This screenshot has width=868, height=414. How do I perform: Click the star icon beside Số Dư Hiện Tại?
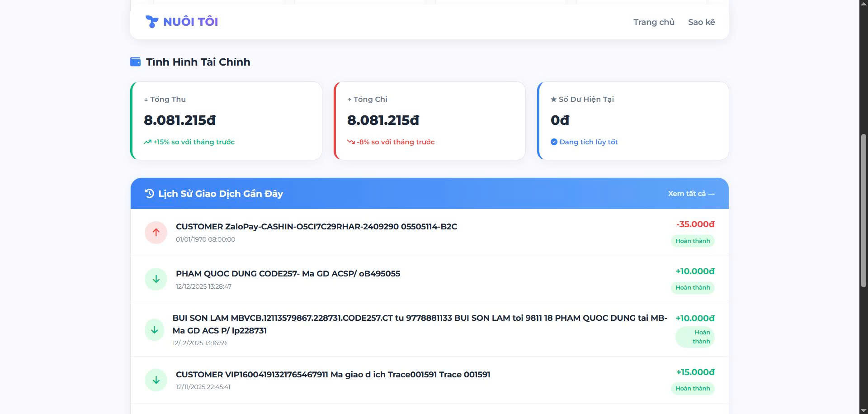coord(553,99)
